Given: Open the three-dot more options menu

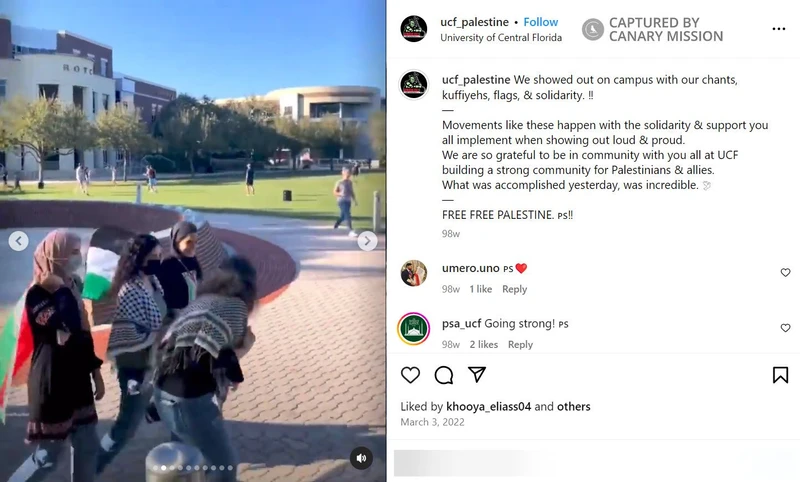Looking at the screenshot, I should coord(779,29).
